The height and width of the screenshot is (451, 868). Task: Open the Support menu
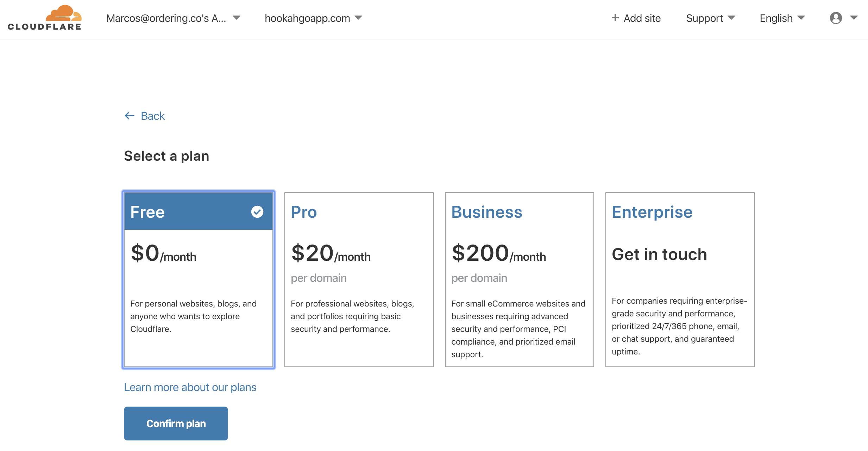click(x=710, y=18)
